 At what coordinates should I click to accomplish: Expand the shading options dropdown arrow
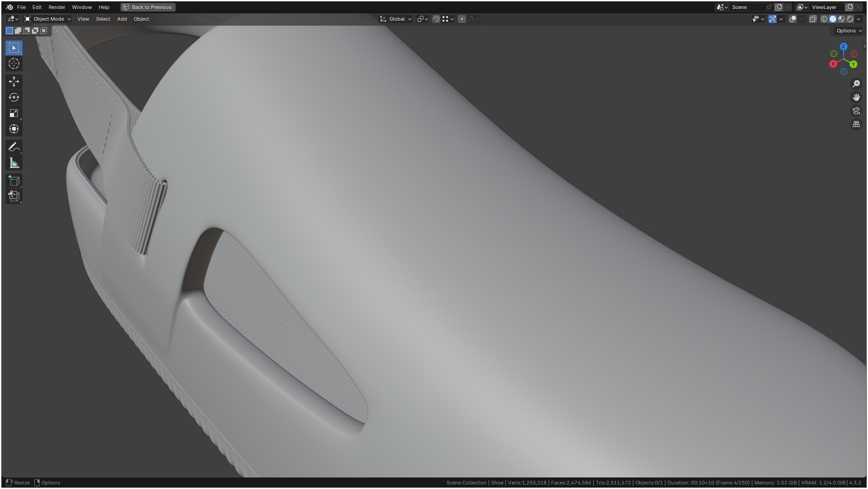tap(859, 19)
